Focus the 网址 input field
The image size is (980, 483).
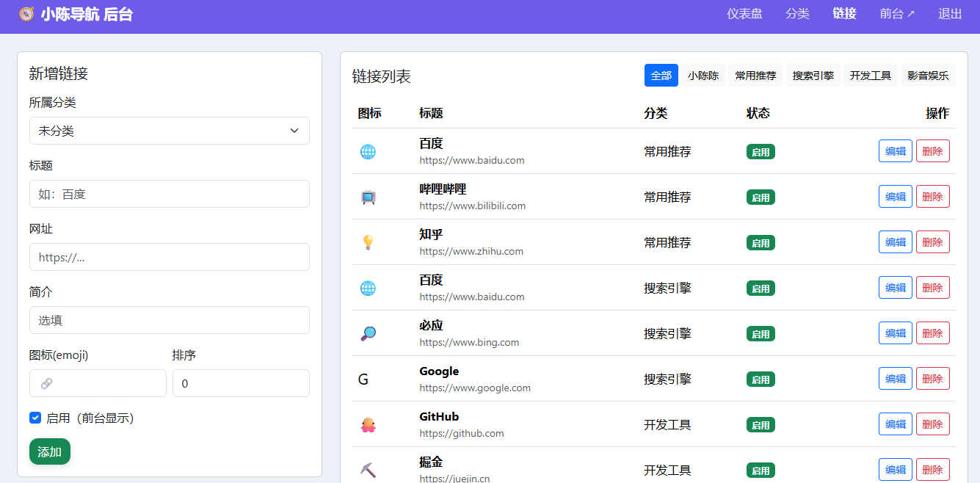[170, 257]
